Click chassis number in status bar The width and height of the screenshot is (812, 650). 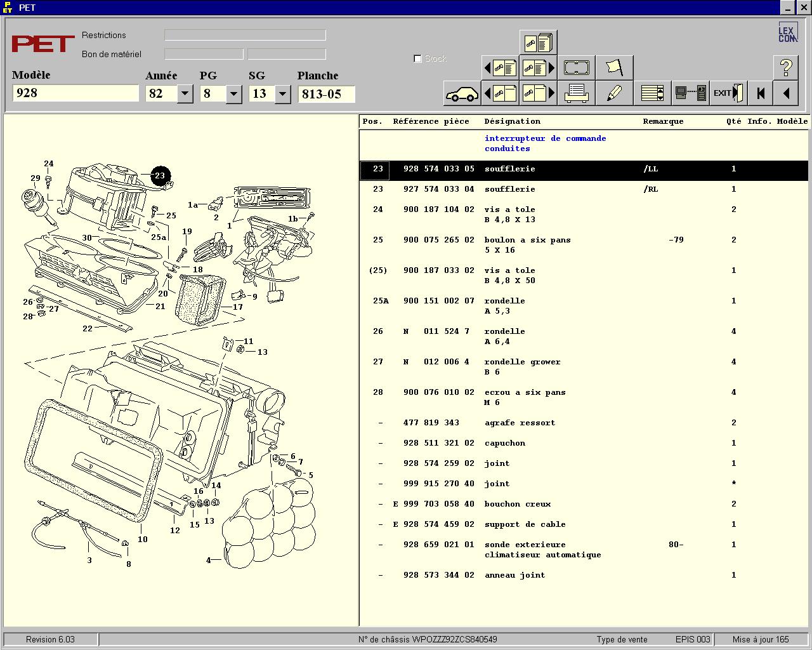[428, 639]
